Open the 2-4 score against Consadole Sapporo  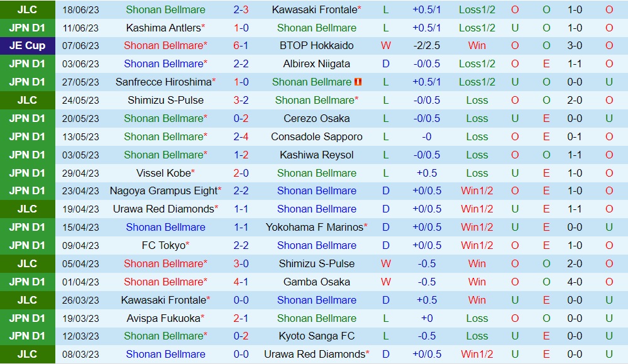coord(241,137)
